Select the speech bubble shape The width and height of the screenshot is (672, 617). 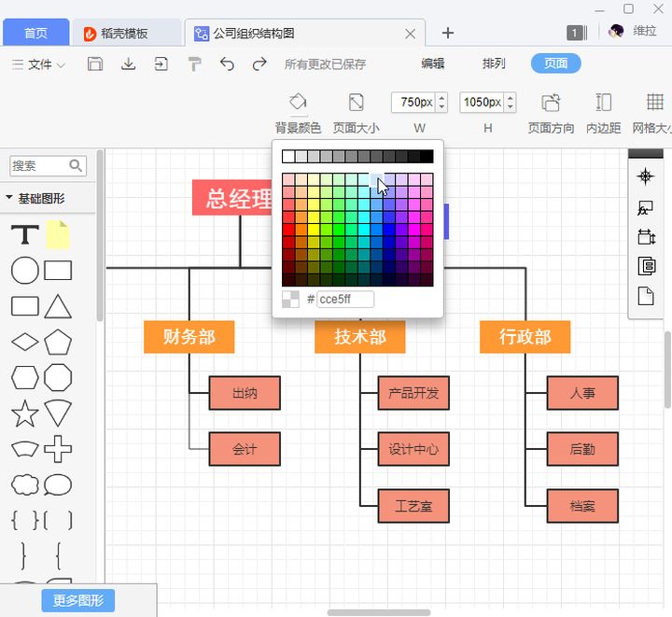pyautogui.click(x=58, y=484)
